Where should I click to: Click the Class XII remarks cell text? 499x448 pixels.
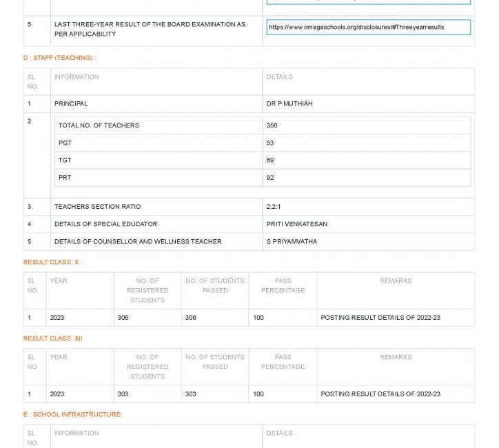380,394
